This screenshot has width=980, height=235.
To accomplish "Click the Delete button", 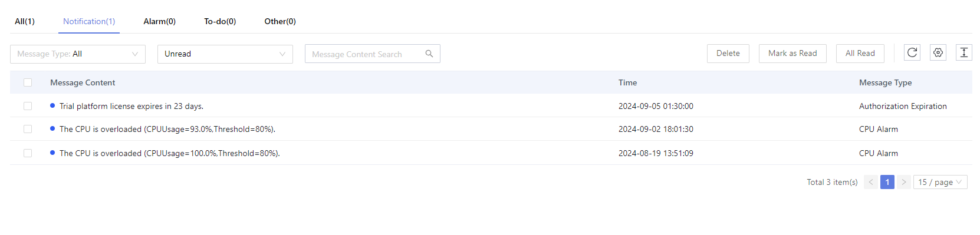I will pyautogui.click(x=728, y=53).
